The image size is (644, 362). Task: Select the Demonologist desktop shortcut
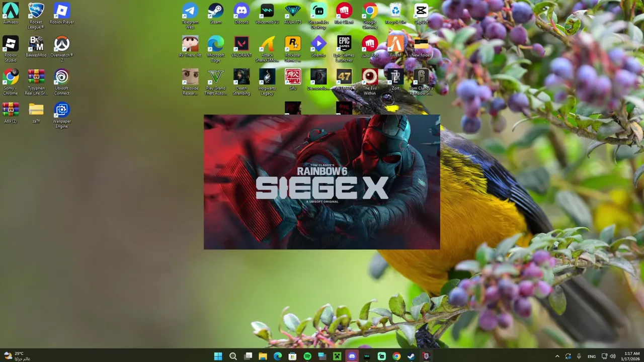(318, 80)
